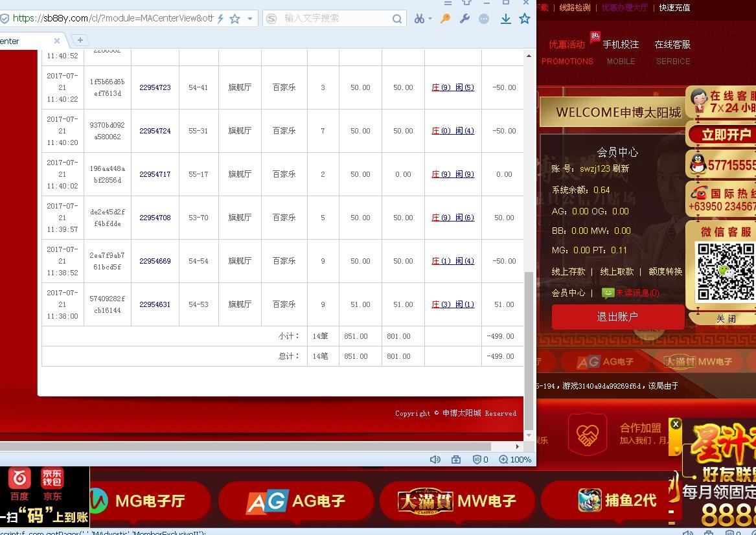756x535 pixels.
Task: Open bet number 22954723 link
Action: click(x=155, y=87)
